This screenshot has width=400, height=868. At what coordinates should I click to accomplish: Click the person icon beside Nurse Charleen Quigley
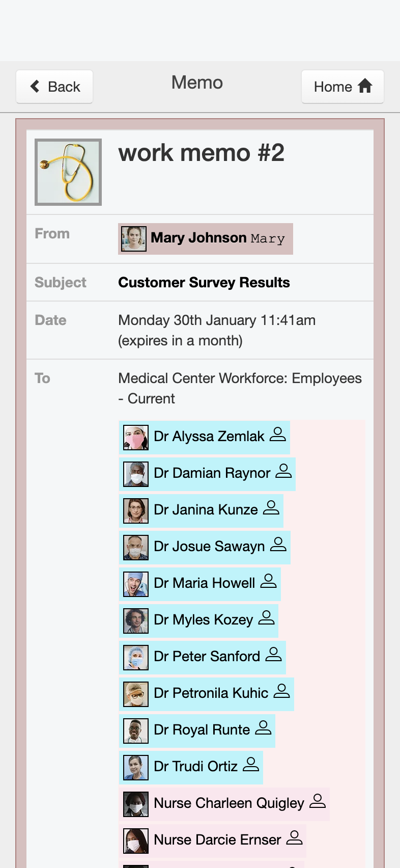tap(317, 801)
